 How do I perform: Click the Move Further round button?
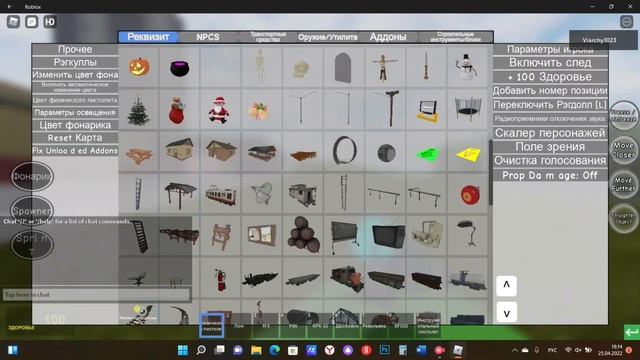[623, 184]
